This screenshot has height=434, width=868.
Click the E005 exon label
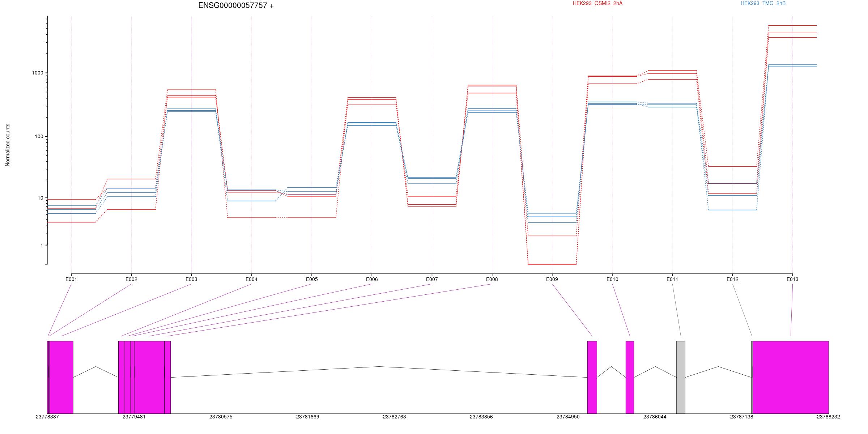312,279
